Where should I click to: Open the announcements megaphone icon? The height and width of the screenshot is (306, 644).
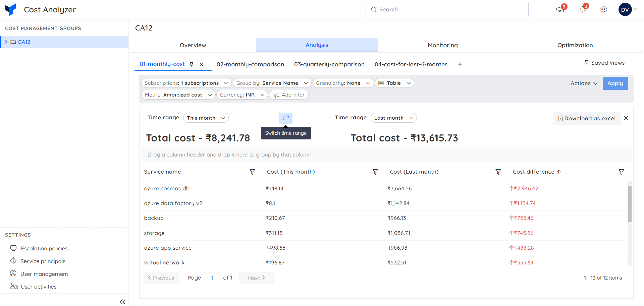coord(560,9)
